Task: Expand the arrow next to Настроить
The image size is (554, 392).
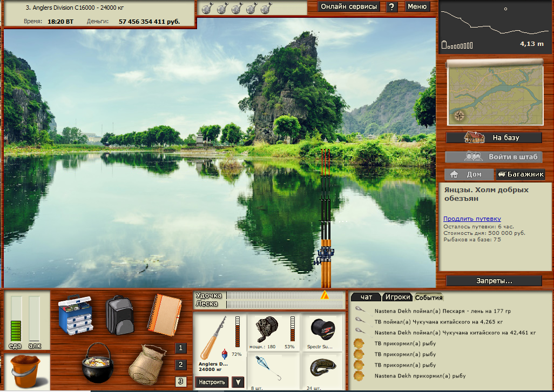Action: (x=238, y=382)
